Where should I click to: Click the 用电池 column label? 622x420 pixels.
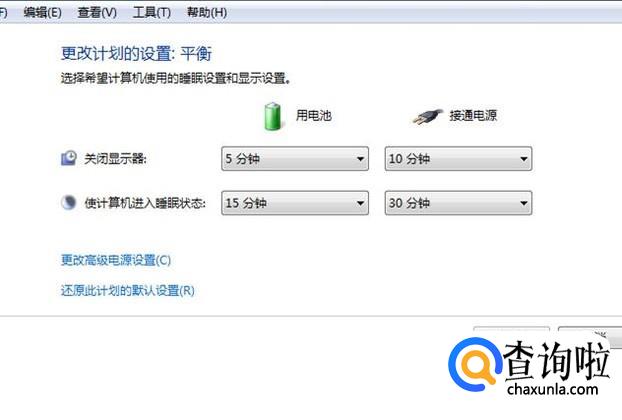pyautogui.click(x=313, y=115)
